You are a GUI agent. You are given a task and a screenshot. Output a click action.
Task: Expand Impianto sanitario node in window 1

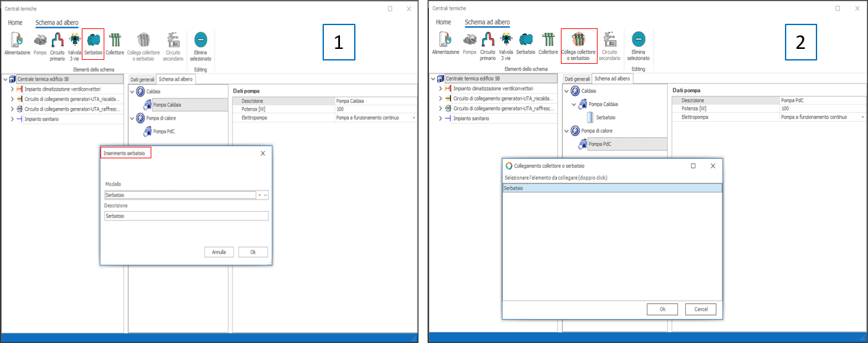pyautogui.click(x=12, y=119)
